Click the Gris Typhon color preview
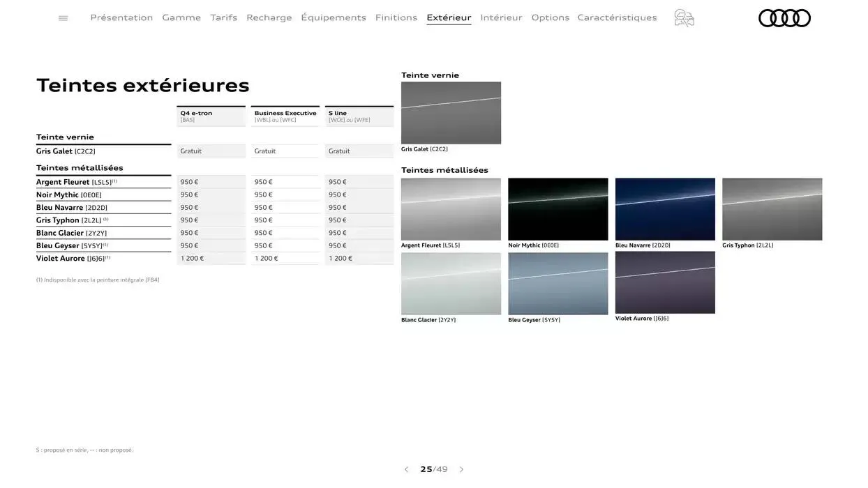Image resolution: width=868 pixels, height=488 pixels. [x=772, y=208]
